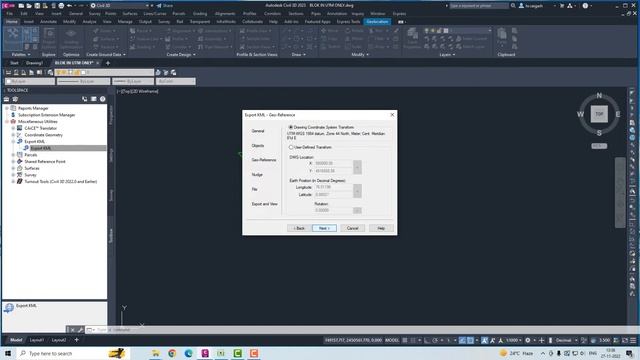Click the DWG Location pick point button
This screenshot has width=640, height=360.
click(x=357, y=167)
